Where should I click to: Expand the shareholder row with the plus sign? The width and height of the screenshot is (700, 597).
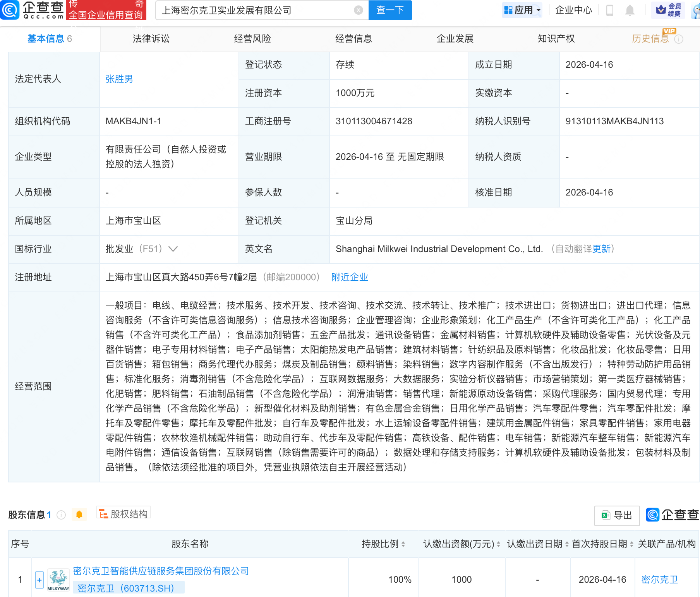[x=39, y=580]
